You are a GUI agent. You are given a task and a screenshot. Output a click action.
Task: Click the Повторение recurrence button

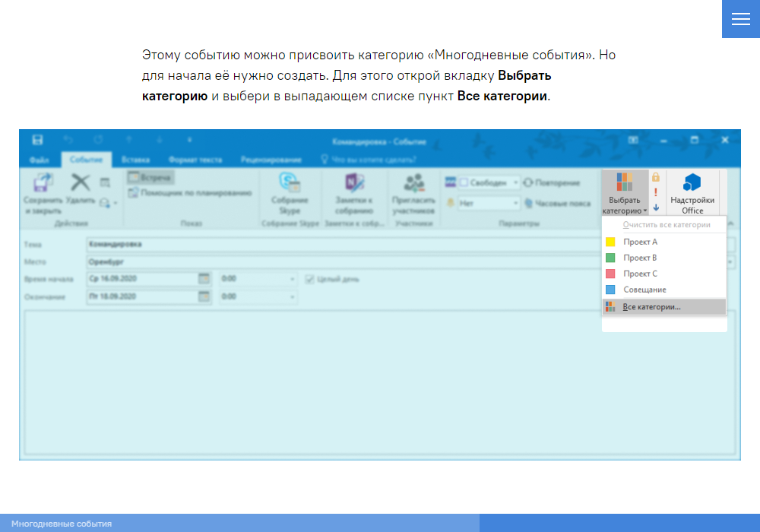point(552,183)
